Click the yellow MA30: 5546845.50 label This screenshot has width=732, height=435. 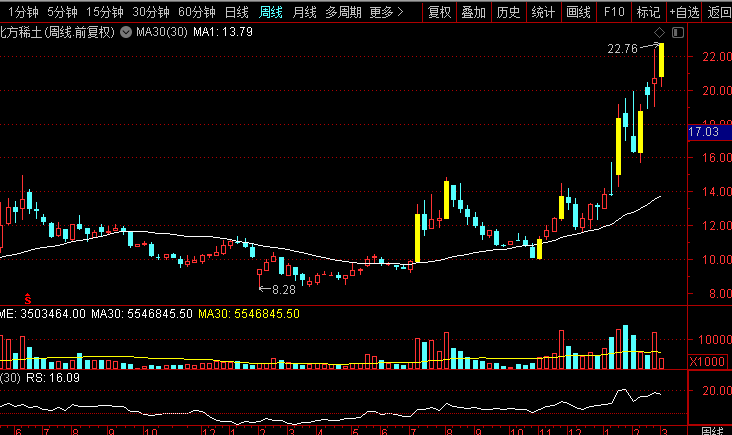(249, 314)
